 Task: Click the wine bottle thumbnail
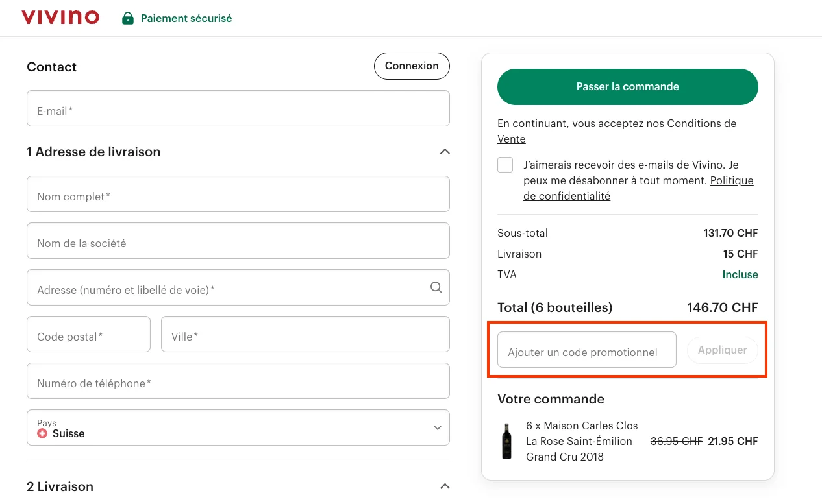click(506, 441)
